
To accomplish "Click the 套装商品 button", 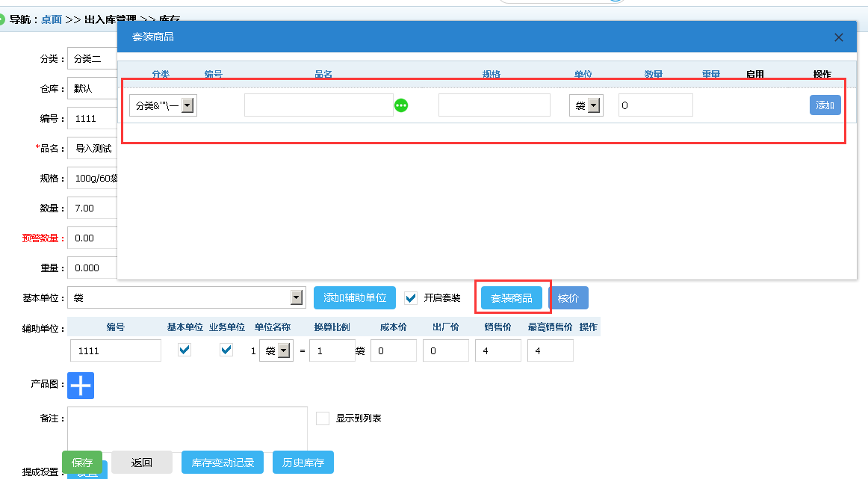I will [511, 298].
